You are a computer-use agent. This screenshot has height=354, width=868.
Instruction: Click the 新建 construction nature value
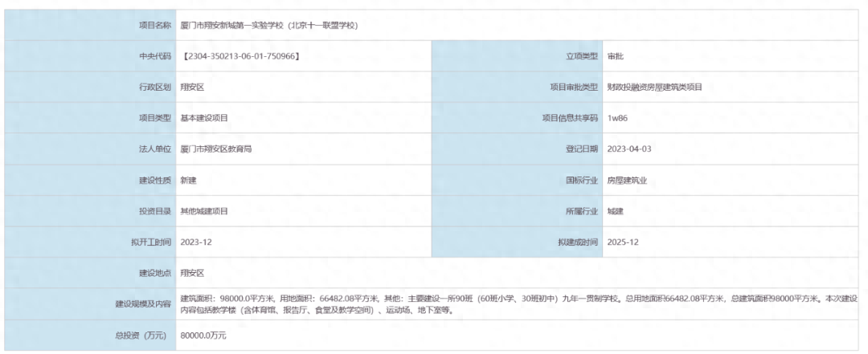point(188,181)
